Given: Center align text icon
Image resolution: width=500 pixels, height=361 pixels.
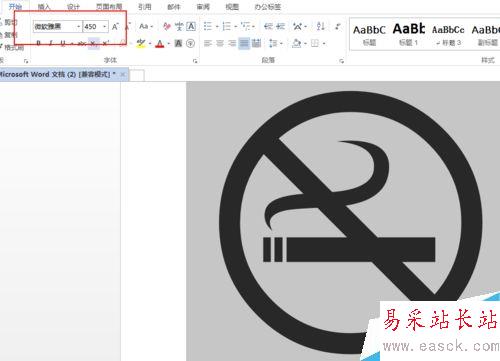Looking at the screenshot, I should coord(220,43).
